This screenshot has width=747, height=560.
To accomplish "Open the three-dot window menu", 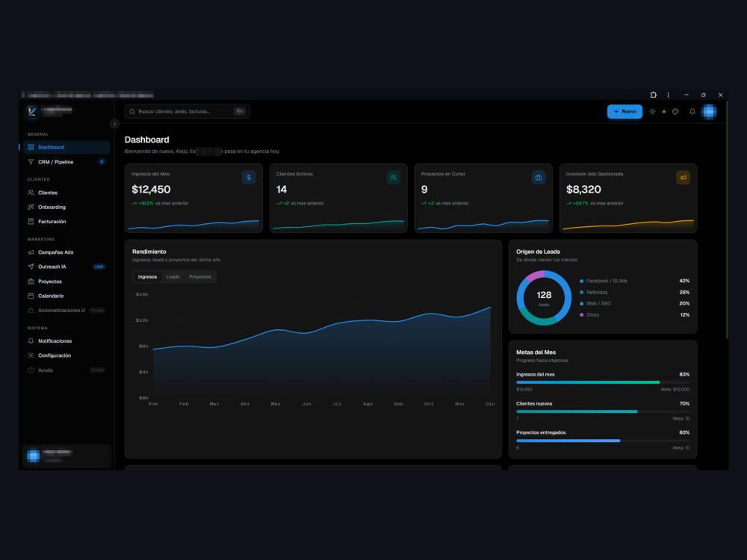I will click(668, 95).
